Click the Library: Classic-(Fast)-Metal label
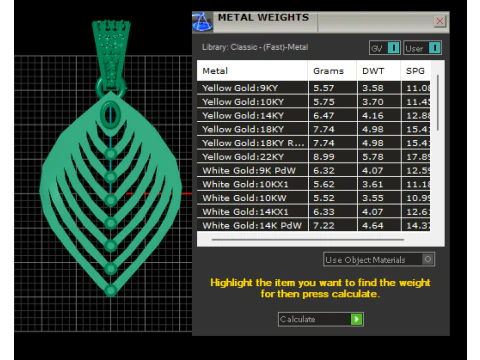480x360 pixels. click(255, 47)
